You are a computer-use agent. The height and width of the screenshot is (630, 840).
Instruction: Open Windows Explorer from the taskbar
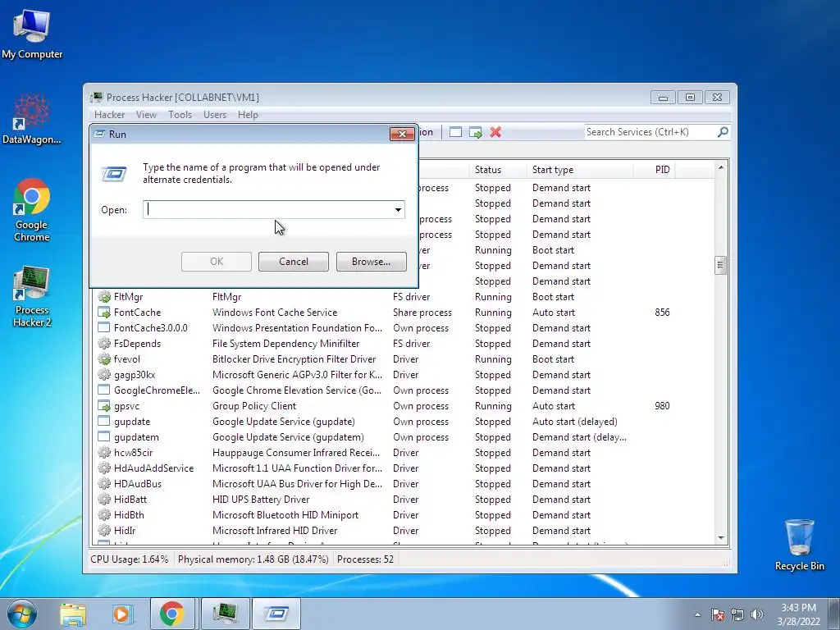[73, 614]
